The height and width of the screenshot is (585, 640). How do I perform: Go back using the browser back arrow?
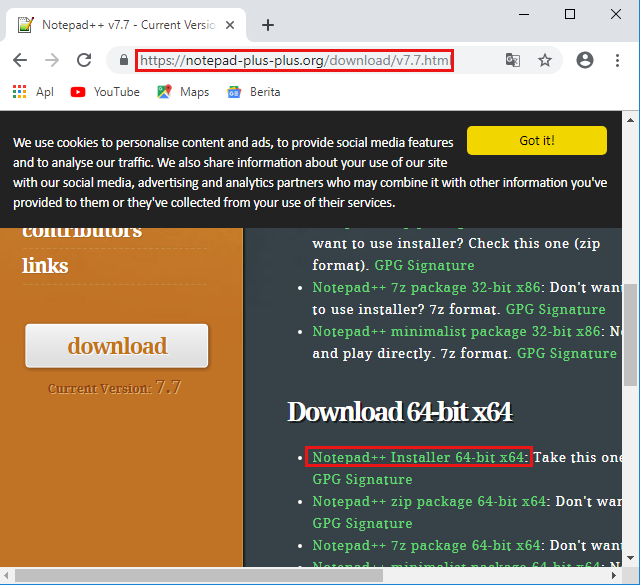tap(20, 60)
